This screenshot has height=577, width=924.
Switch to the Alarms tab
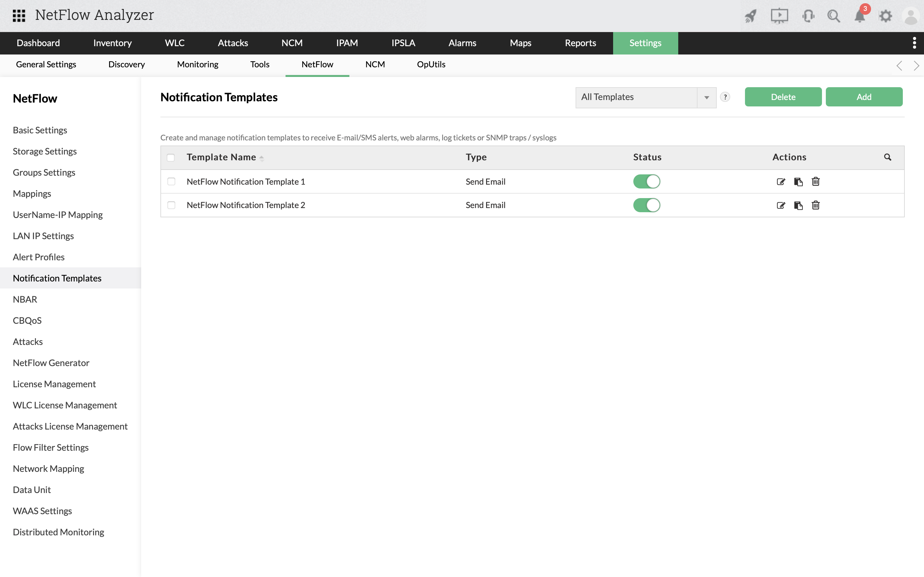click(462, 43)
